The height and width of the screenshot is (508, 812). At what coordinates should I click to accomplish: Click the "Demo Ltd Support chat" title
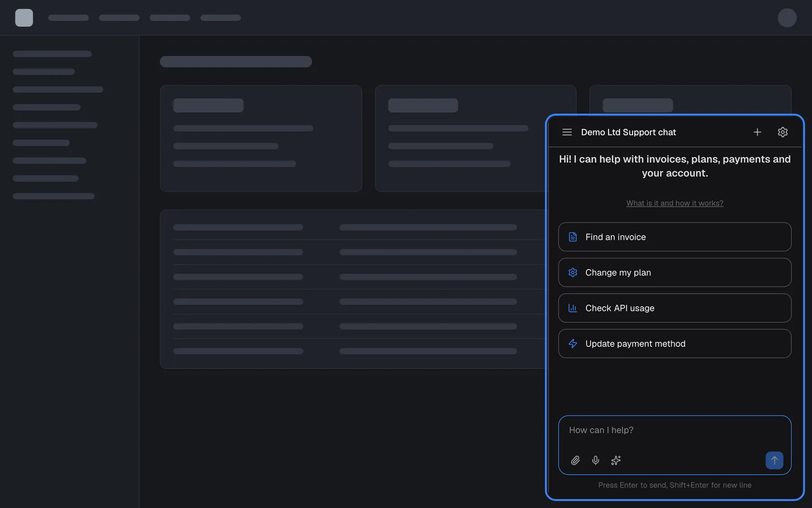628,132
